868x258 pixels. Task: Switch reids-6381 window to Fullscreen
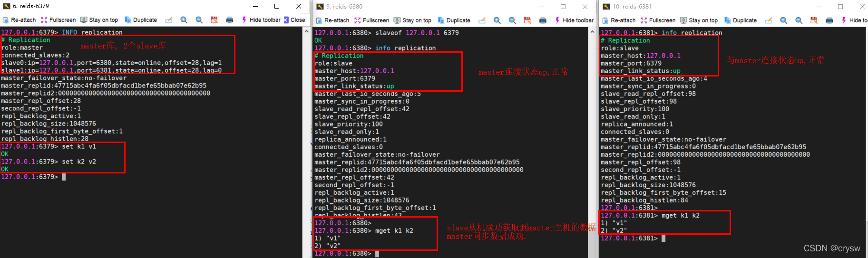(x=658, y=20)
